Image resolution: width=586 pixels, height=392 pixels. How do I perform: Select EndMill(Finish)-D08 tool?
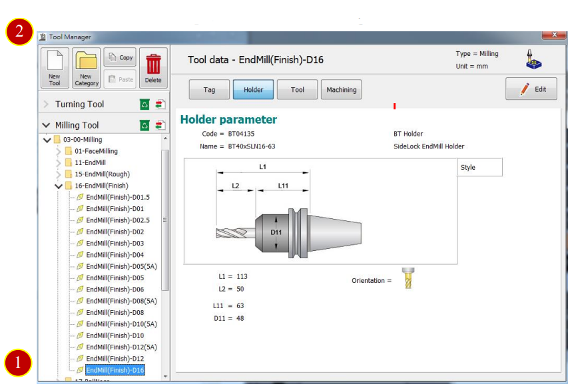click(x=115, y=312)
